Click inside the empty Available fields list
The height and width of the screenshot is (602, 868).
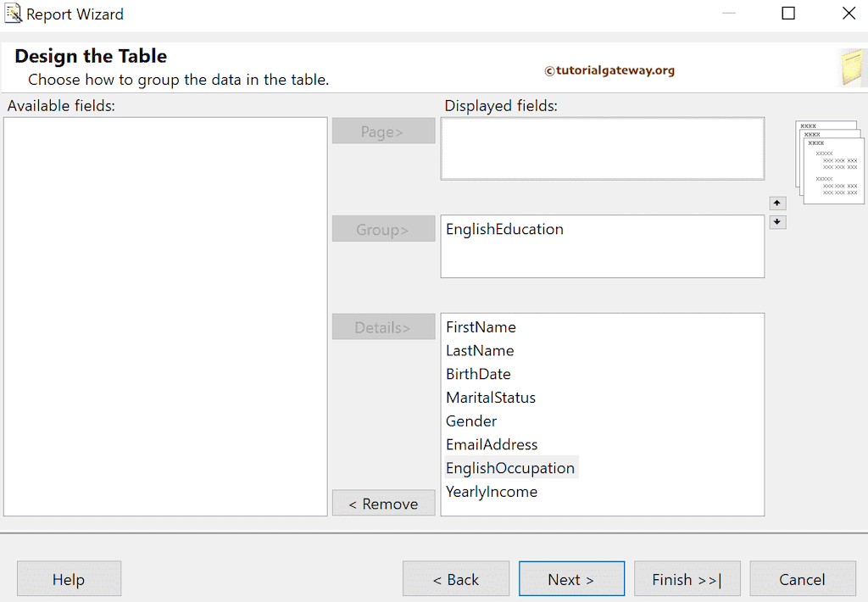tap(165, 318)
